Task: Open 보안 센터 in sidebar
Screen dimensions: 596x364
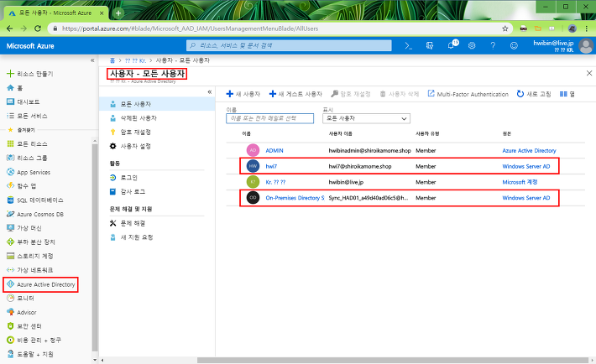Action: 24,326
